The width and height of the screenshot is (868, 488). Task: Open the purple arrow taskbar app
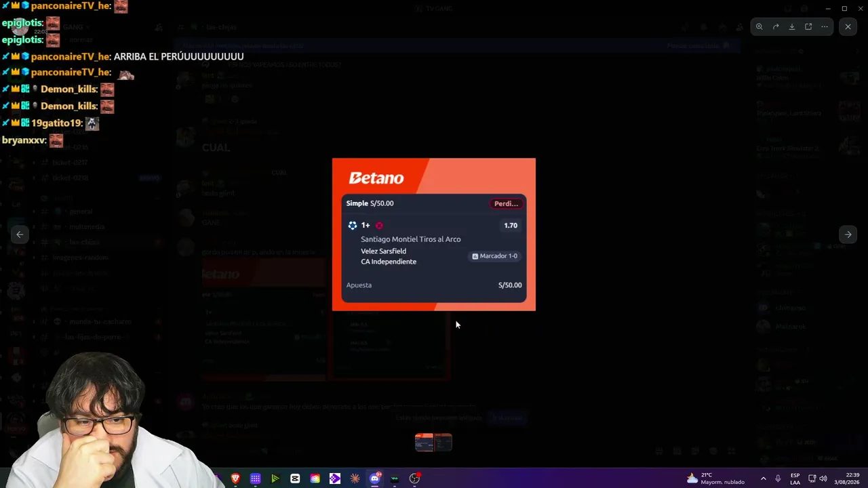coord(335,479)
